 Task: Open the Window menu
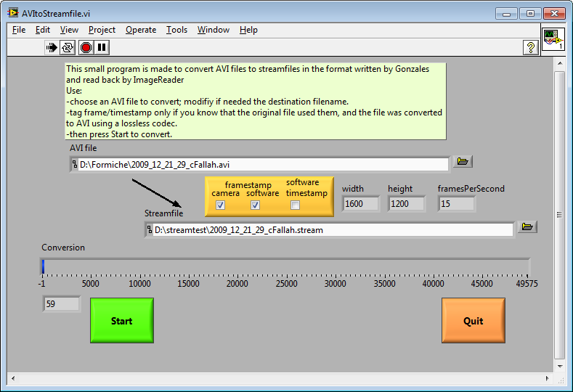pos(214,30)
